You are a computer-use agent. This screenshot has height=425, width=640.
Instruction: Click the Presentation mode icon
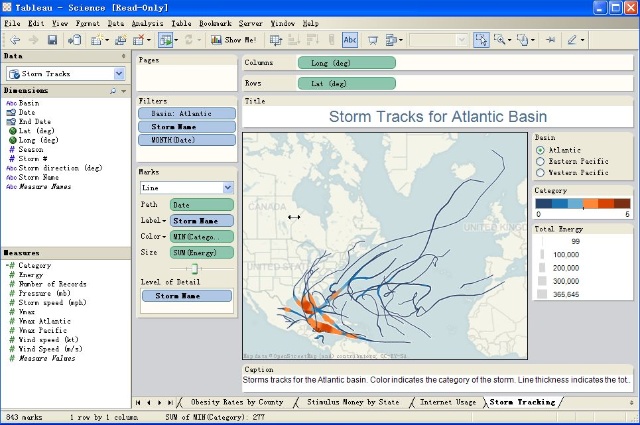[x=373, y=40]
